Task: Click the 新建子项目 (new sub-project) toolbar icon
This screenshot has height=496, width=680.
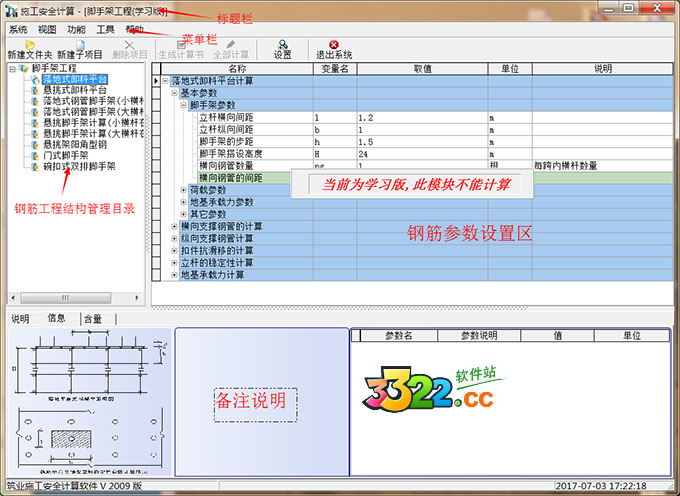Action: tap(80, 46)
